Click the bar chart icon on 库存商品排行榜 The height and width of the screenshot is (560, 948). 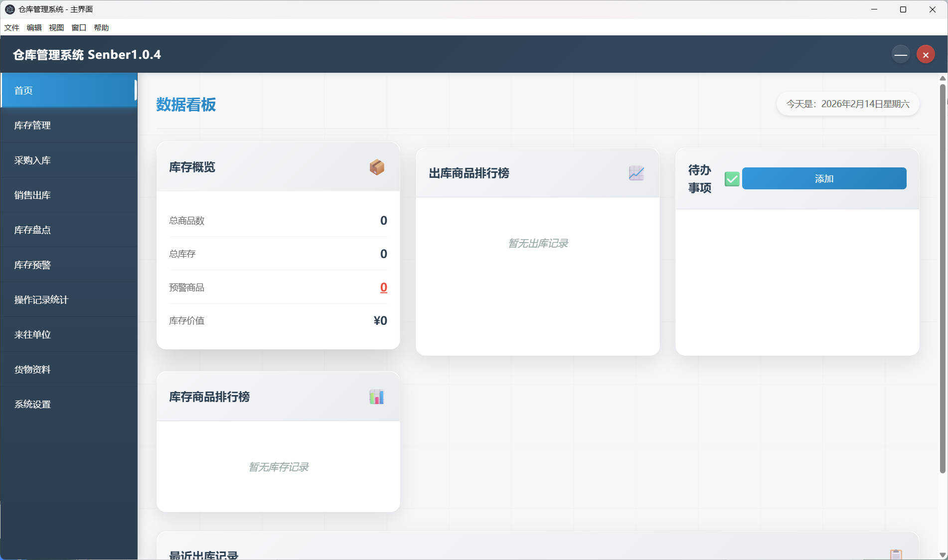377,396
